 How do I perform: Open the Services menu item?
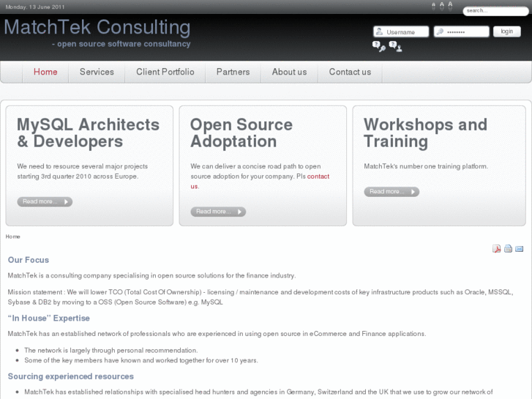click(x=97, y=72)
